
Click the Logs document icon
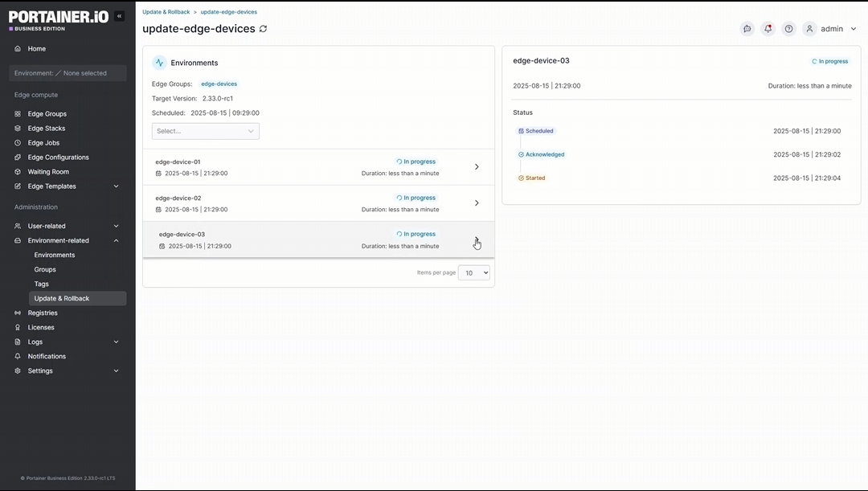click(x=18, y=342)
